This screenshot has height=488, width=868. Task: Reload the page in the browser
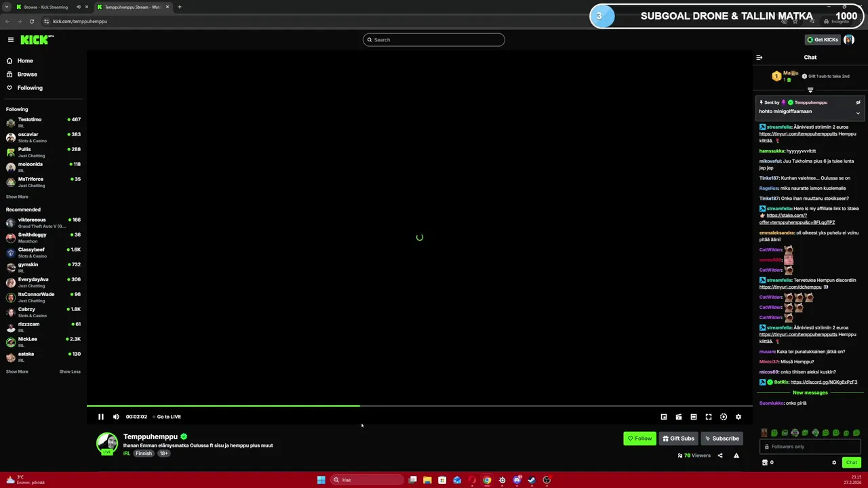(x=31, y=21)
